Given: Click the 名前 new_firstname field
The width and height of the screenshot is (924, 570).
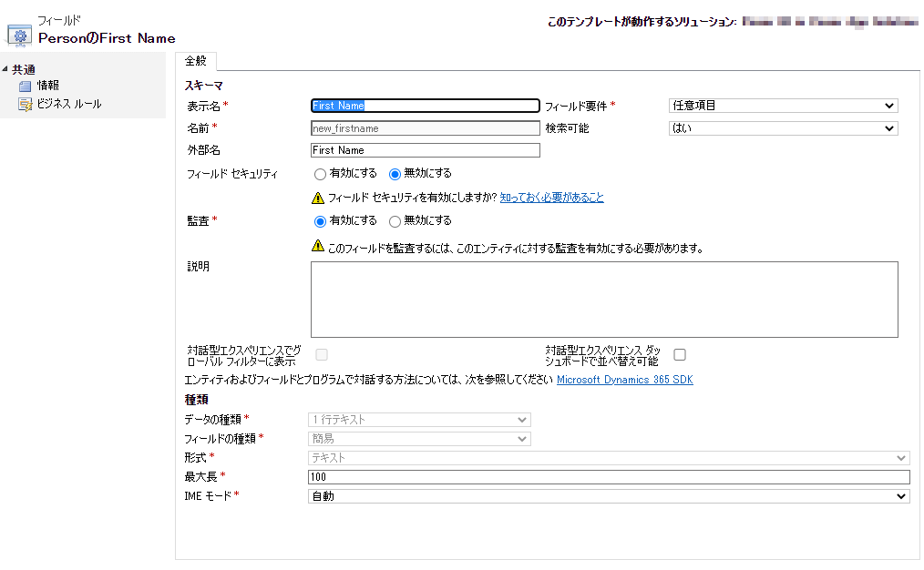Looking at the screenshot, I should (426, 128).
